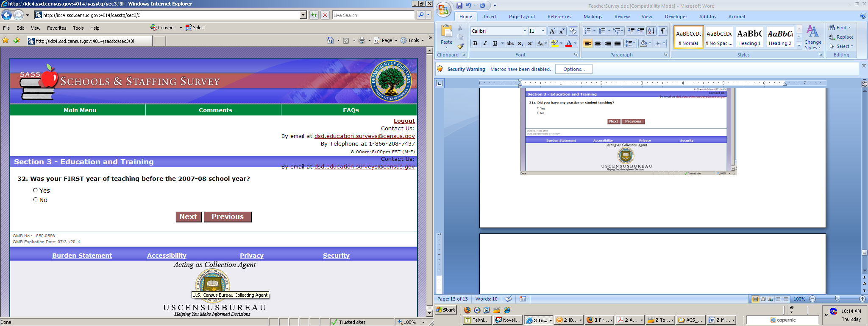Click the Redo icon in Word's quick access toolbar

tap(482, 6)
